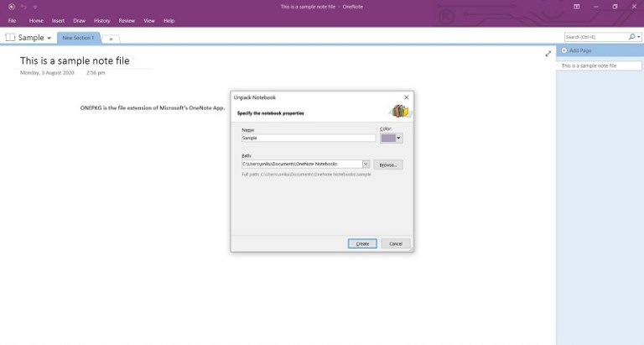Click the Create button
This screenshot has height=345, width=644.
tap(362, 243)
